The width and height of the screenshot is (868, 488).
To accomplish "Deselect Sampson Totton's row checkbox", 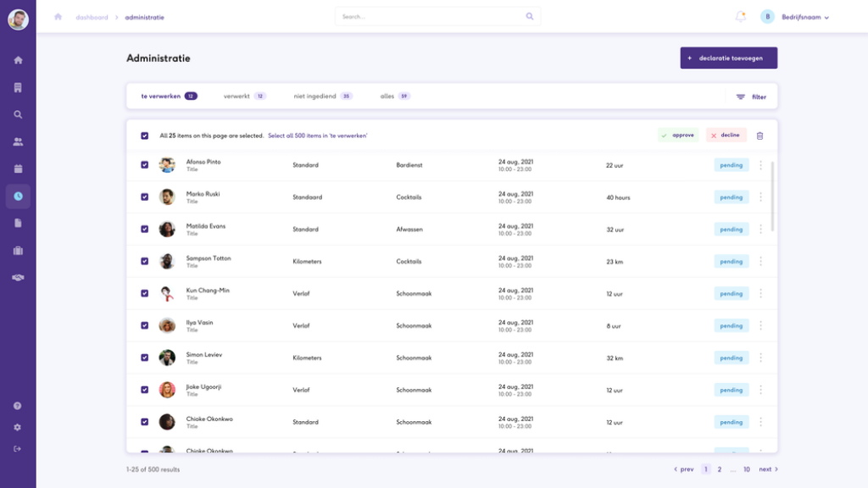I will [144, 261].
